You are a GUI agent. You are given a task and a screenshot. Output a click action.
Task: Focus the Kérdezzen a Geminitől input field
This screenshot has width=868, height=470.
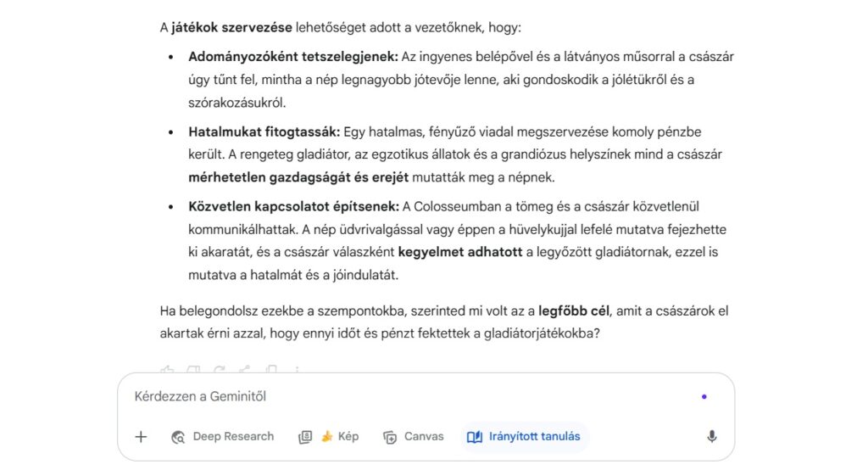(407, 396)
